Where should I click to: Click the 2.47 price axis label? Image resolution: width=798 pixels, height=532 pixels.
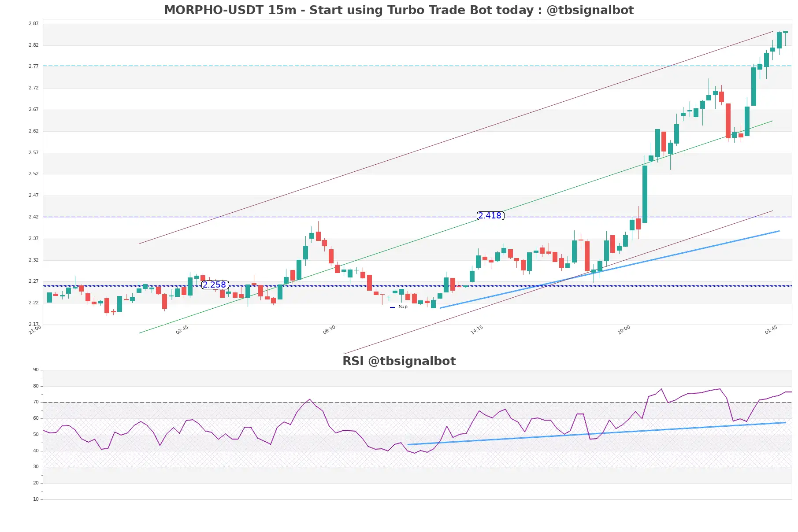[x=33, y=195]
